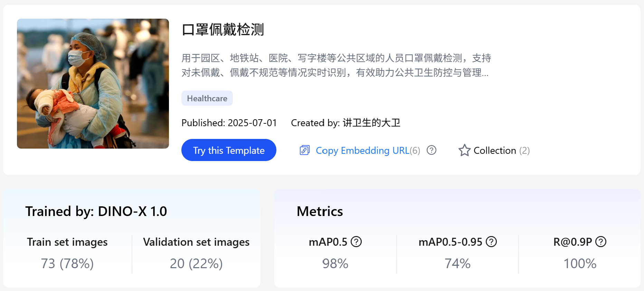
Task: Click the mAP0.5-0.95 help question icon
Action: tap(491, 242)
